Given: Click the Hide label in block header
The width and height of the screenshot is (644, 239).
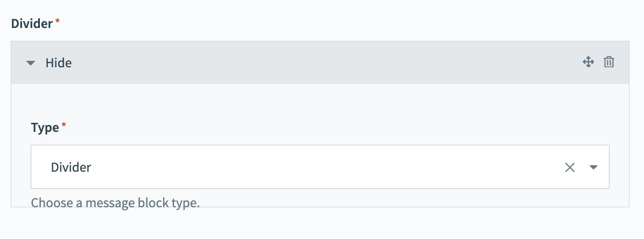Looking at the screenshot, I should click(58, 63).
